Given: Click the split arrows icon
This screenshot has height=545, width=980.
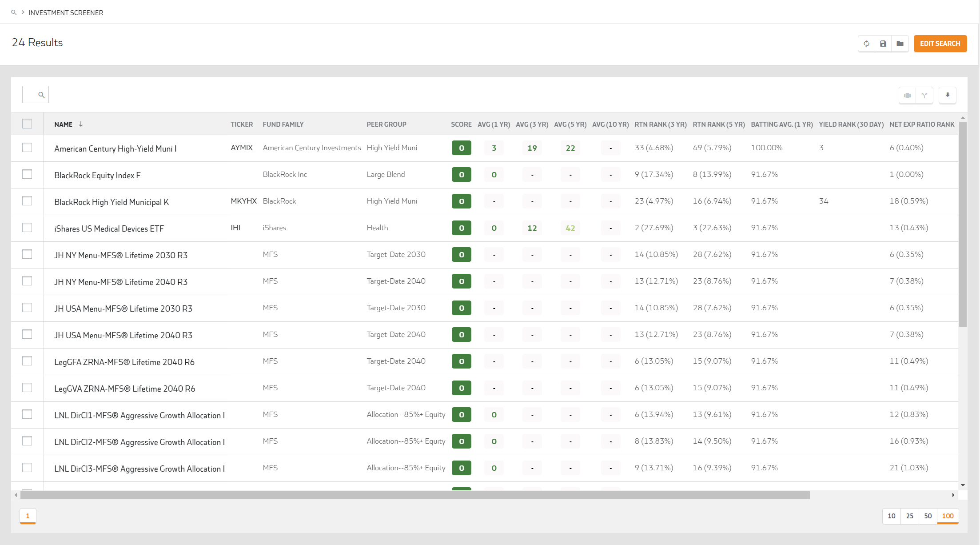Looking at the screenshot, I should [924, 95].
